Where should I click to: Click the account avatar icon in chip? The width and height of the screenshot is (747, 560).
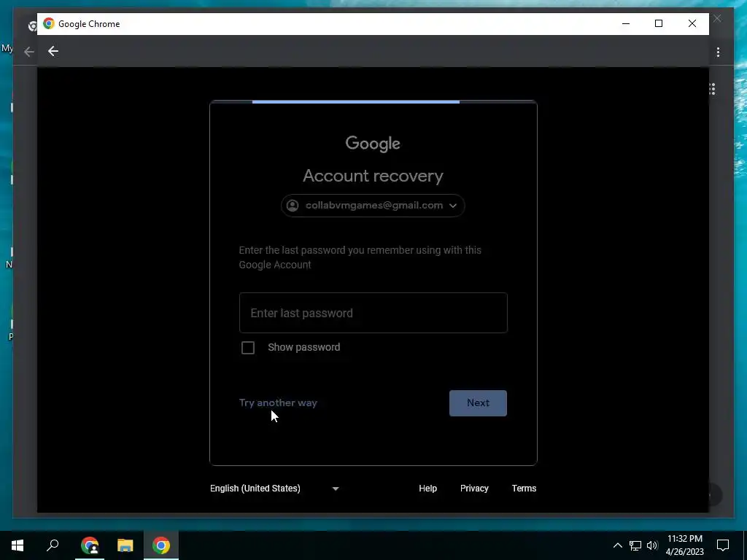[293, 206]
